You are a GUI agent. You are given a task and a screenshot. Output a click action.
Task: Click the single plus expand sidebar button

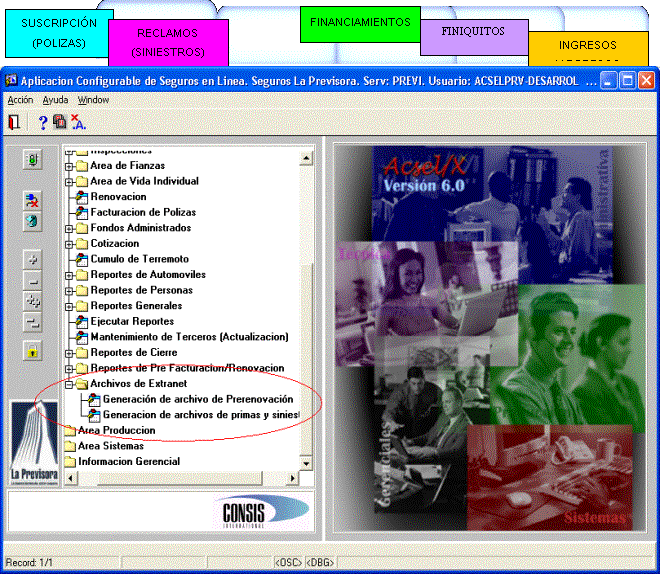(32, 260)
